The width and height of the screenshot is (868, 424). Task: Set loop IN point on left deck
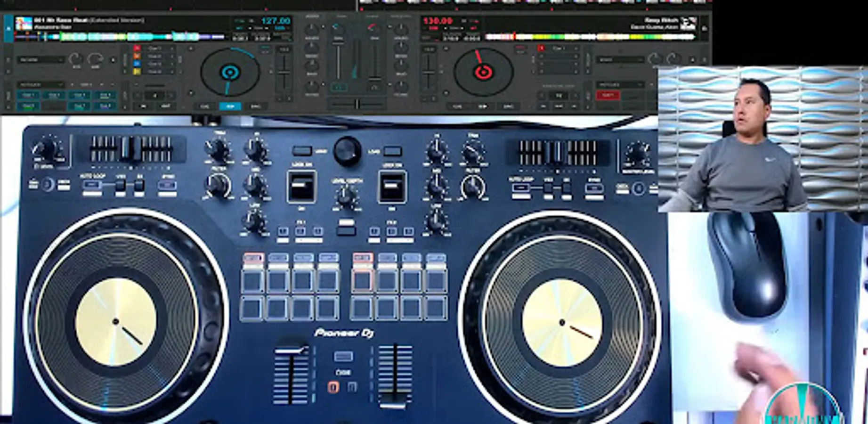point(144,106)
